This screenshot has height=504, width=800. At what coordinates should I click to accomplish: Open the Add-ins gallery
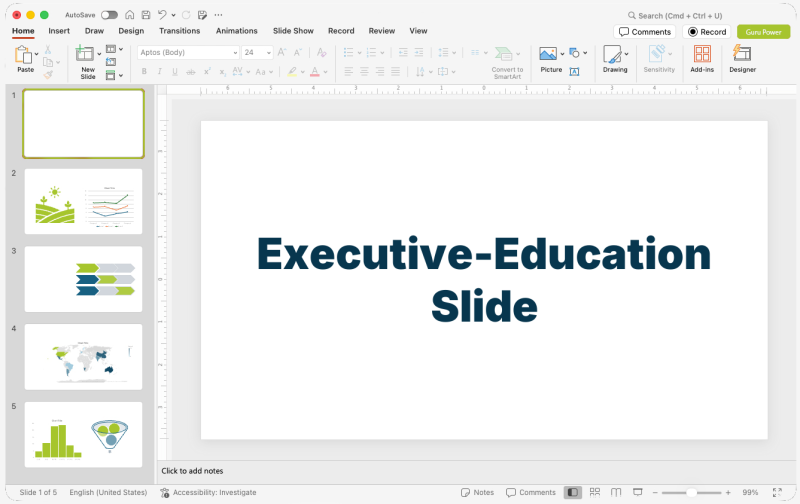coord(702,59)
